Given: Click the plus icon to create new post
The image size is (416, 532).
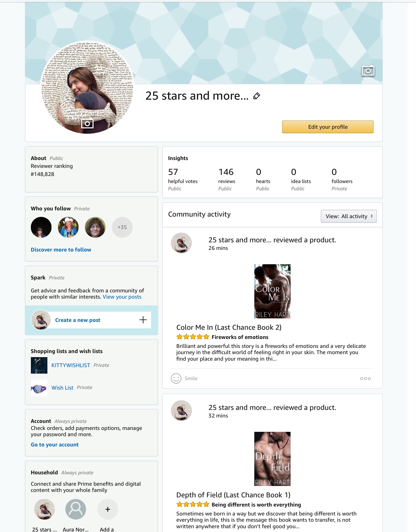Looking at the screenshot, I should pos(143,320).
